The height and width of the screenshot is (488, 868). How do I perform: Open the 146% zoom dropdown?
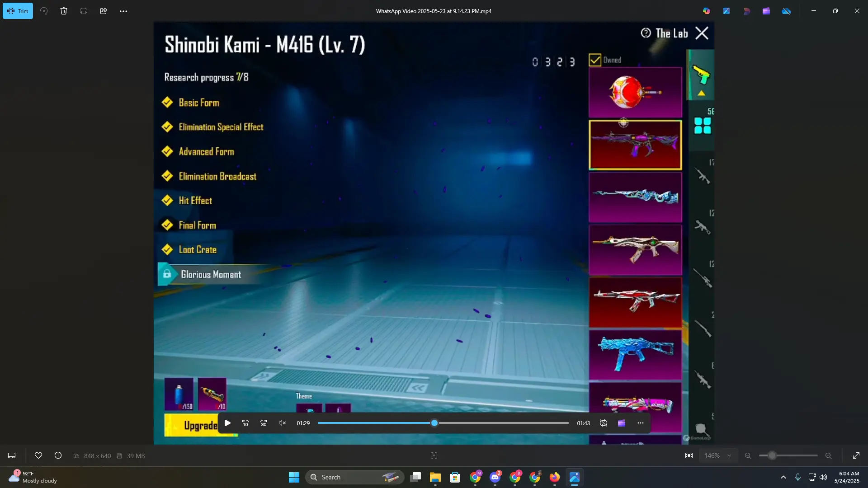point(718,455)
